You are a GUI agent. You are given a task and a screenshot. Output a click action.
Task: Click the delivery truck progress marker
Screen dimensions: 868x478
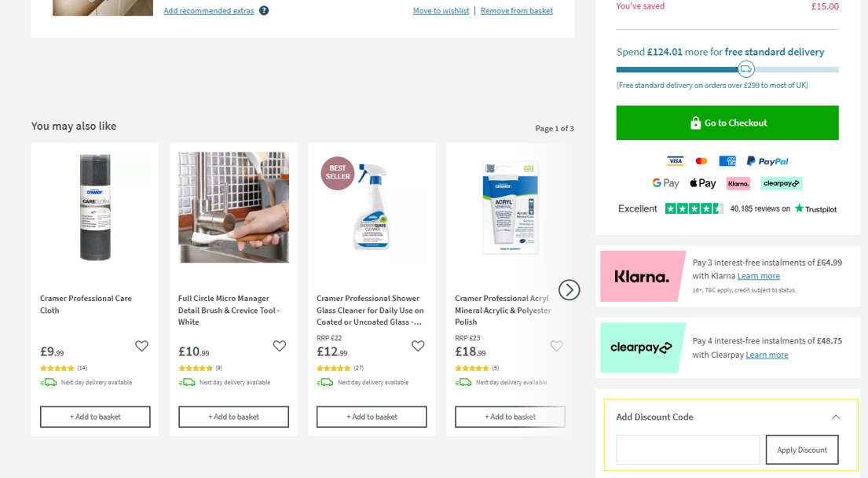[x=746, y=69]
